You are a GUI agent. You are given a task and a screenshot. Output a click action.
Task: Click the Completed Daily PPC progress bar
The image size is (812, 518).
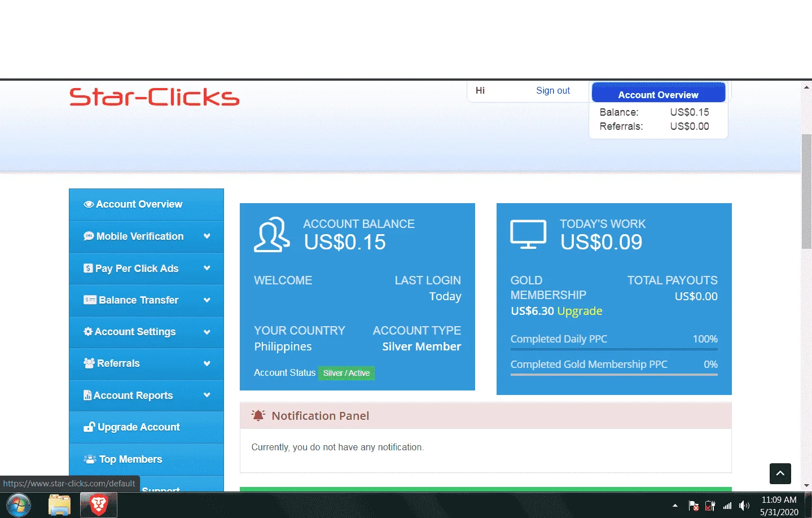614,349
